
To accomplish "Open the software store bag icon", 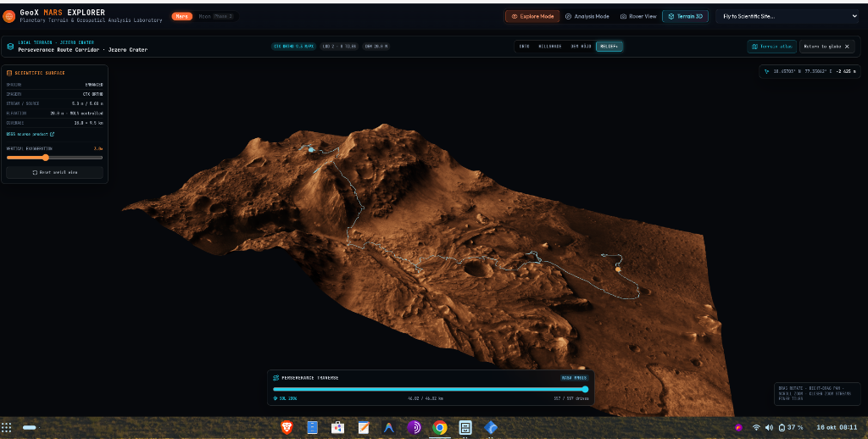I will click(x=337, y=427).
